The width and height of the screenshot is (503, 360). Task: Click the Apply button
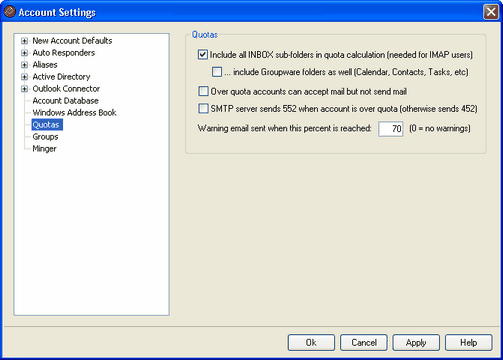(x=416, y=343)
